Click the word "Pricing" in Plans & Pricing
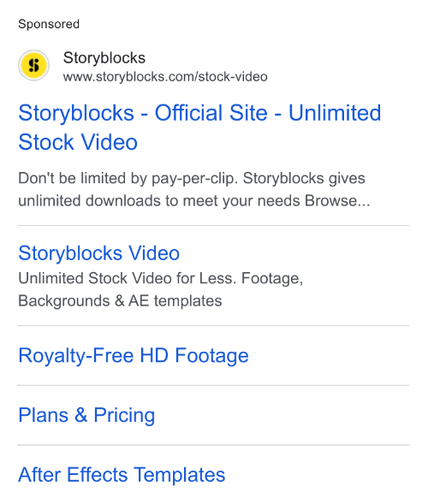This screenshot has height=504, width=428. [124, 415]
